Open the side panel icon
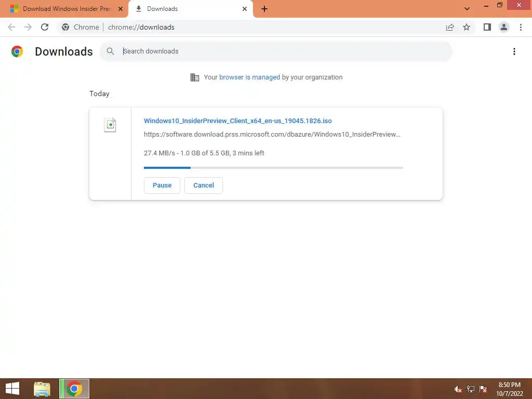This screenshot has height=399, width=532. pos(487,27)
